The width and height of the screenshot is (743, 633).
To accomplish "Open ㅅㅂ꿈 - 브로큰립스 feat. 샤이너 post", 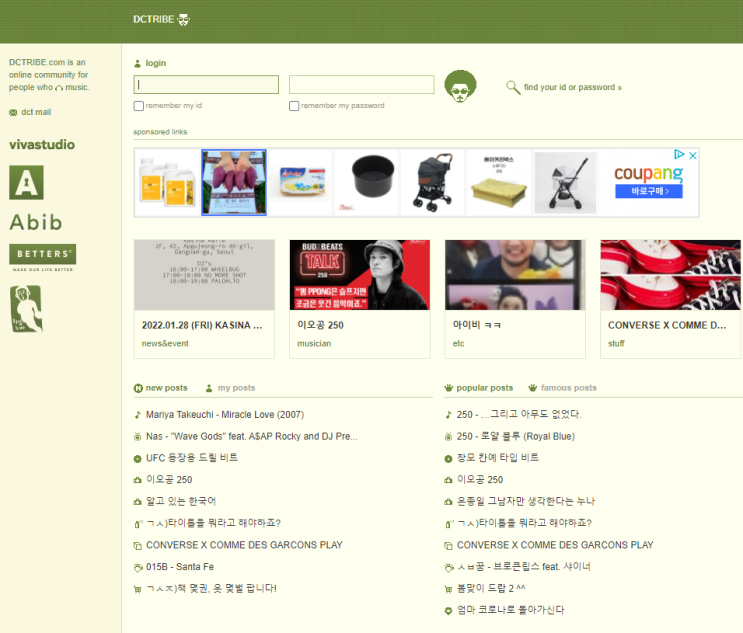I will [x=524, y=567].
